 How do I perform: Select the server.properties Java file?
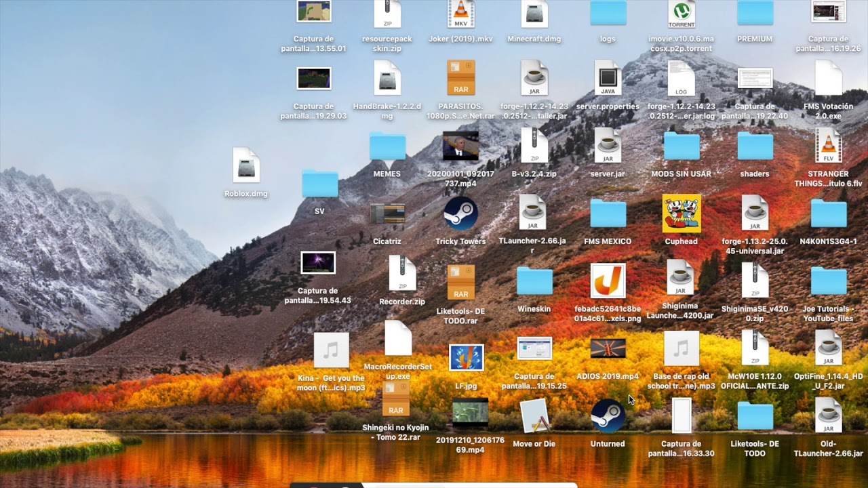coord(608,78)
